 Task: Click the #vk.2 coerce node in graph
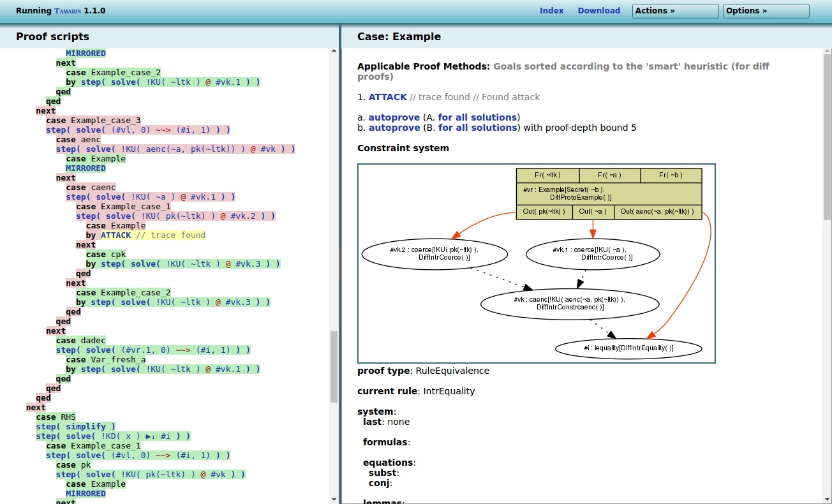(x=435, y=254)
